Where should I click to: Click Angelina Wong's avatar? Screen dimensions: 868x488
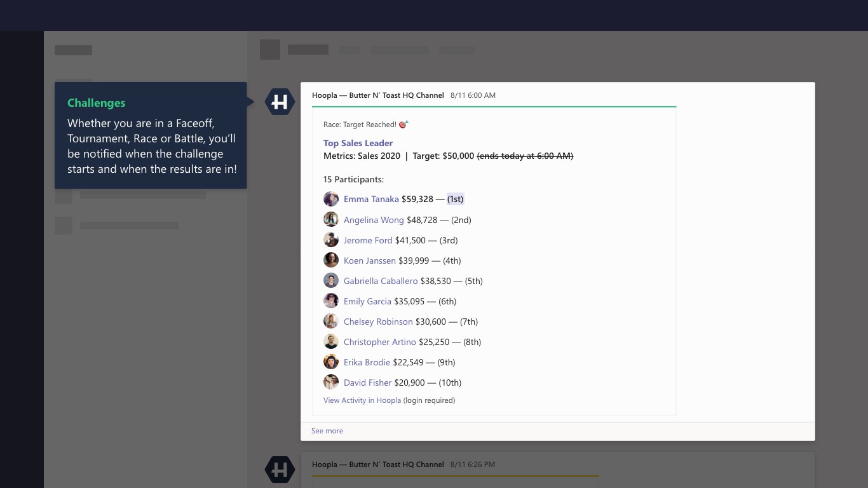click(x=331, y=219)
